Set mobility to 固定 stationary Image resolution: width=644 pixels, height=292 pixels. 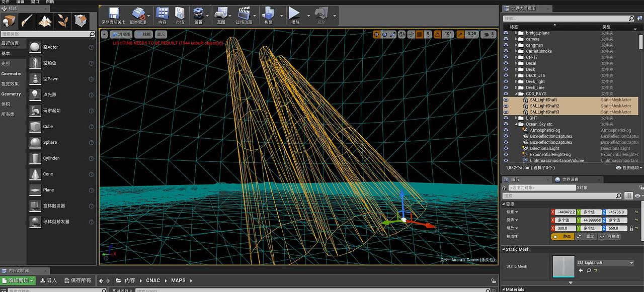[587, 236]
